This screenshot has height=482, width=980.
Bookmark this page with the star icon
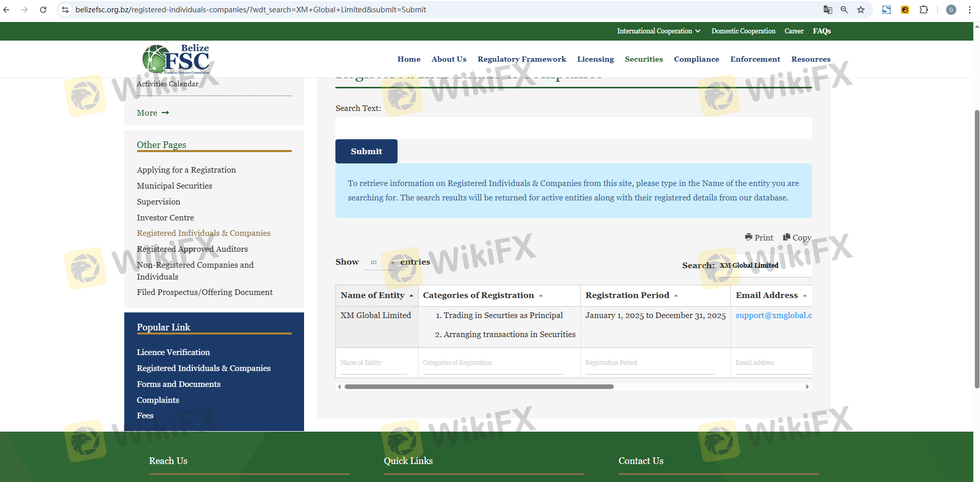[x=861, y=10]
